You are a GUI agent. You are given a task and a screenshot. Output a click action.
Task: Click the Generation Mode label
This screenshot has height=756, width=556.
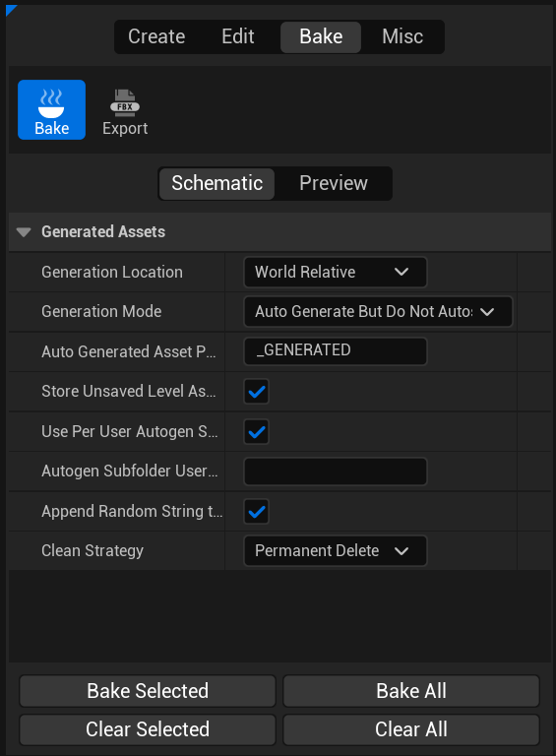tap(101, 311)
